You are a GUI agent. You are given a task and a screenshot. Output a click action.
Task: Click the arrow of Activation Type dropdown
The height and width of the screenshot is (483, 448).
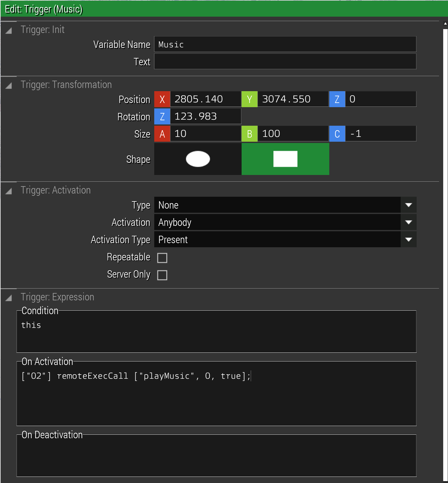tap(409, 240)
